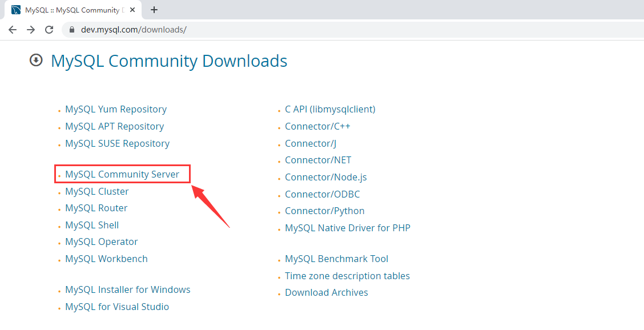Open Connector/C++ link

click(x=318, y=127)
